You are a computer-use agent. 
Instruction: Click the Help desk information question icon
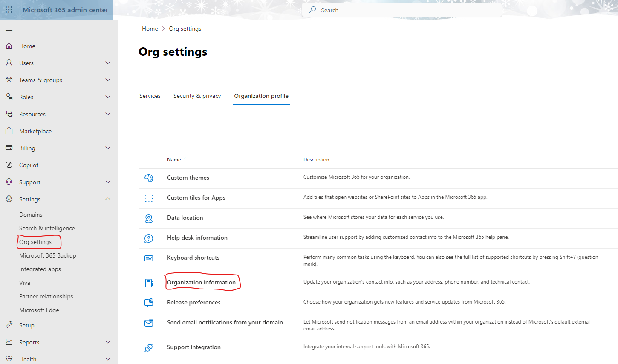pos(149,238)
